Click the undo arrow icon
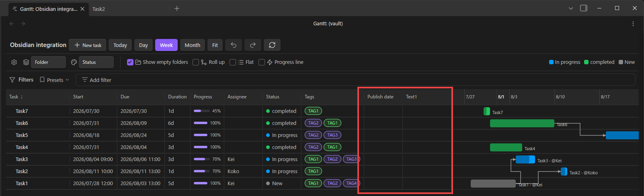 (234, 45)
